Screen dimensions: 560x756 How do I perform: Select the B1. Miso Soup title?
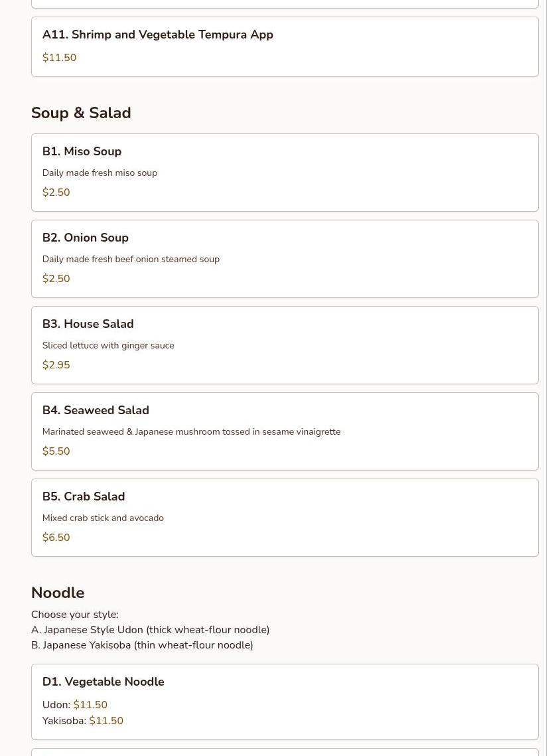[82, 151]
